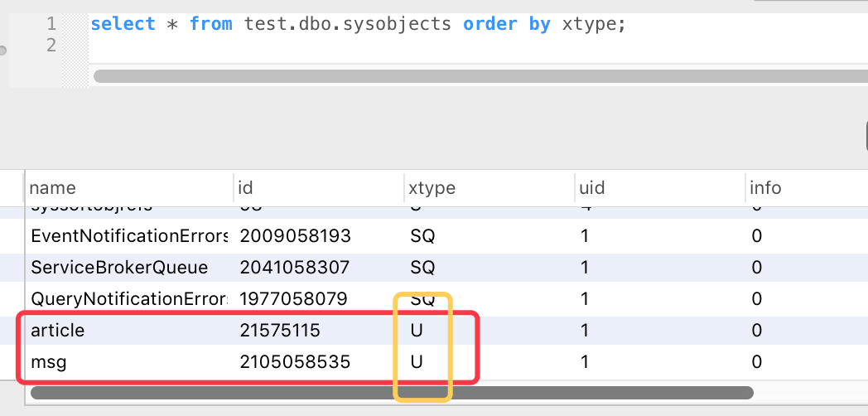Click the xtype SQ cell for ServiceBrokerQueue
The height and width of the screenshot is (416, 868).
(422, 268)
